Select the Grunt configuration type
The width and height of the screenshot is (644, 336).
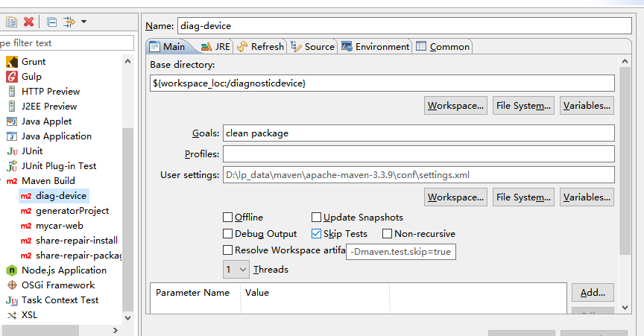[x=34, y=62]
